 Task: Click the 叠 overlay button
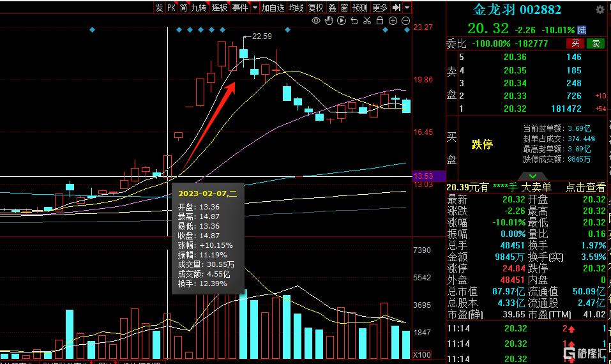point(333,8)
